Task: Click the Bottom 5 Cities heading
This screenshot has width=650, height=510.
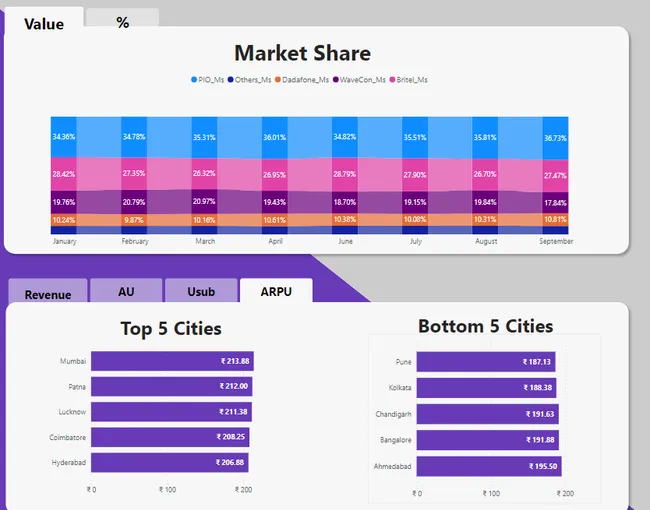Action: [485, 326]
